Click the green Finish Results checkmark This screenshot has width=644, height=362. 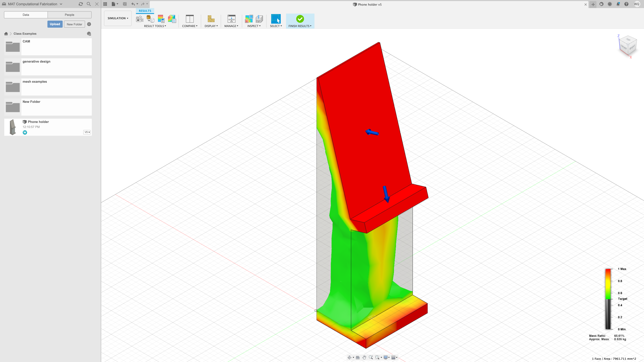click(300, 19)
